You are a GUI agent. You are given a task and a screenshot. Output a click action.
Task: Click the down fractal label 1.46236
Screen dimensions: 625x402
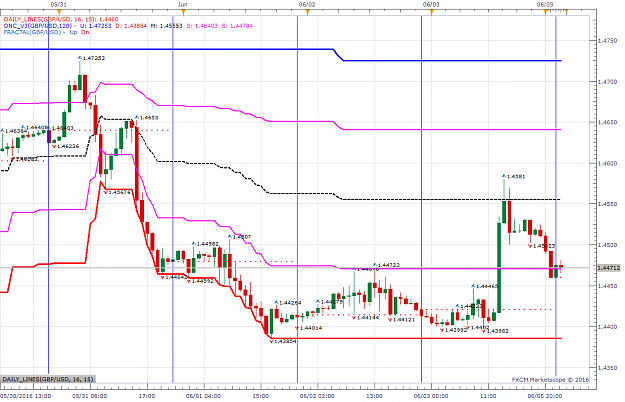pos(68,146)
